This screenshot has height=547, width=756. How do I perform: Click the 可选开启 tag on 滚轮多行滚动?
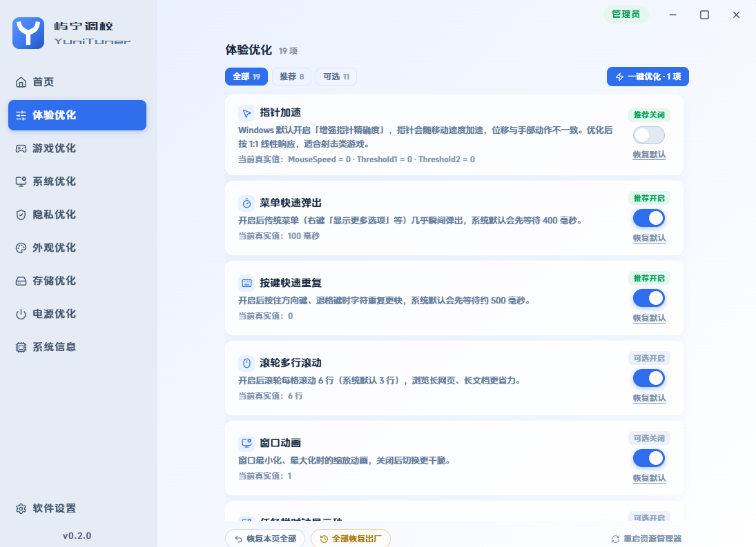click(649, 358)
